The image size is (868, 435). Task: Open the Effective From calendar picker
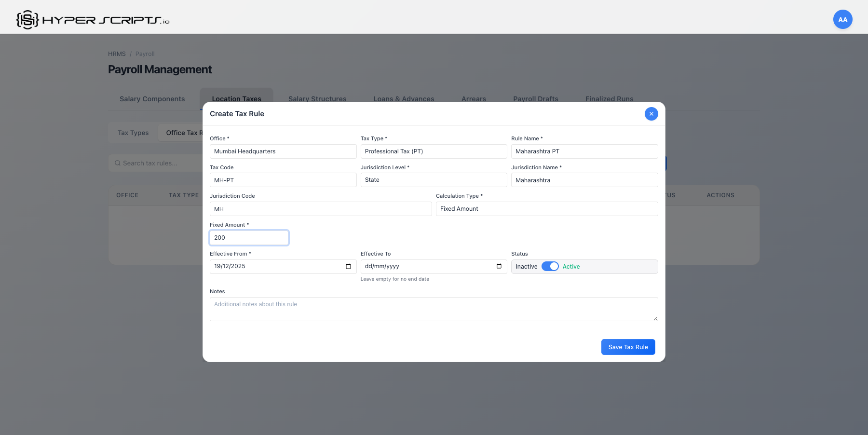348,267
